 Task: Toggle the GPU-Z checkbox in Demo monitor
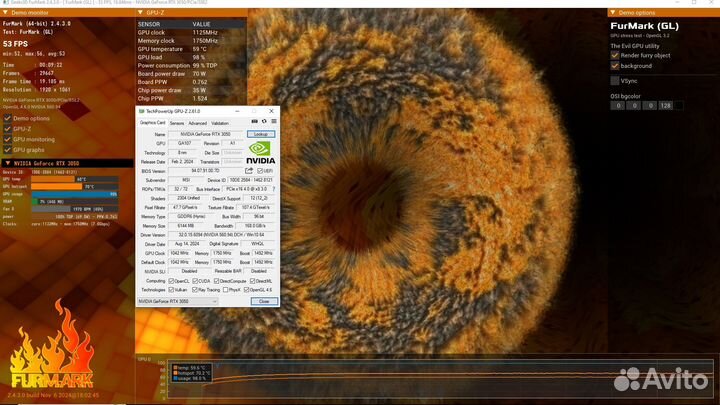(x=7, y=129)
